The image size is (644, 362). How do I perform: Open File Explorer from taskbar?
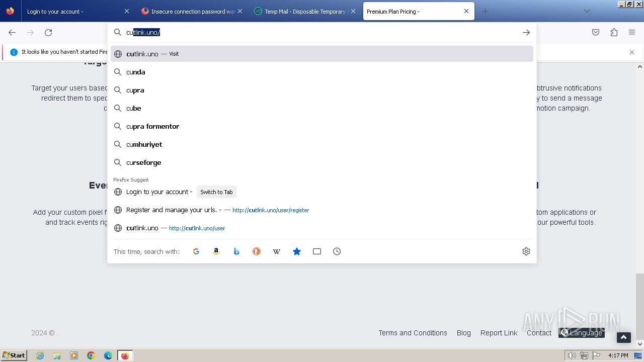57,355
